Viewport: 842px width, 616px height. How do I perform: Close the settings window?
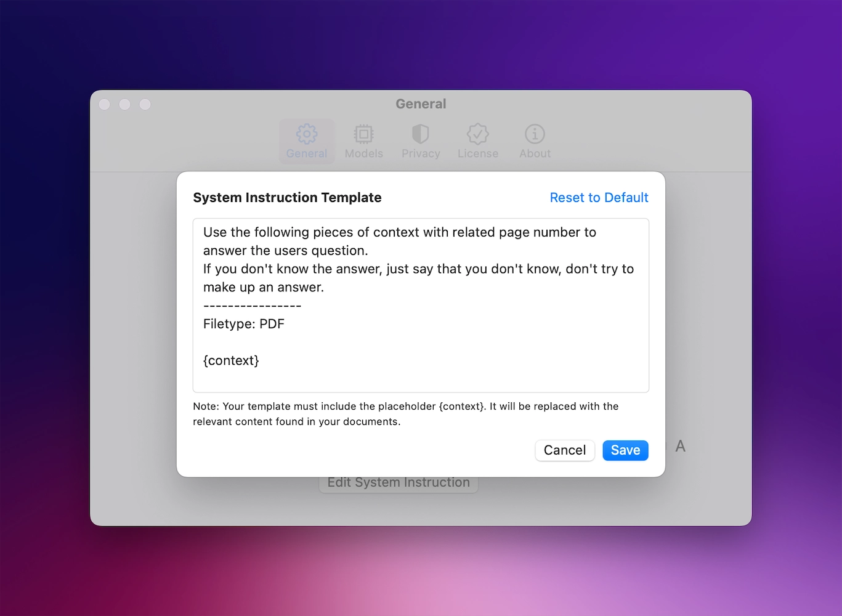(105, 105)
